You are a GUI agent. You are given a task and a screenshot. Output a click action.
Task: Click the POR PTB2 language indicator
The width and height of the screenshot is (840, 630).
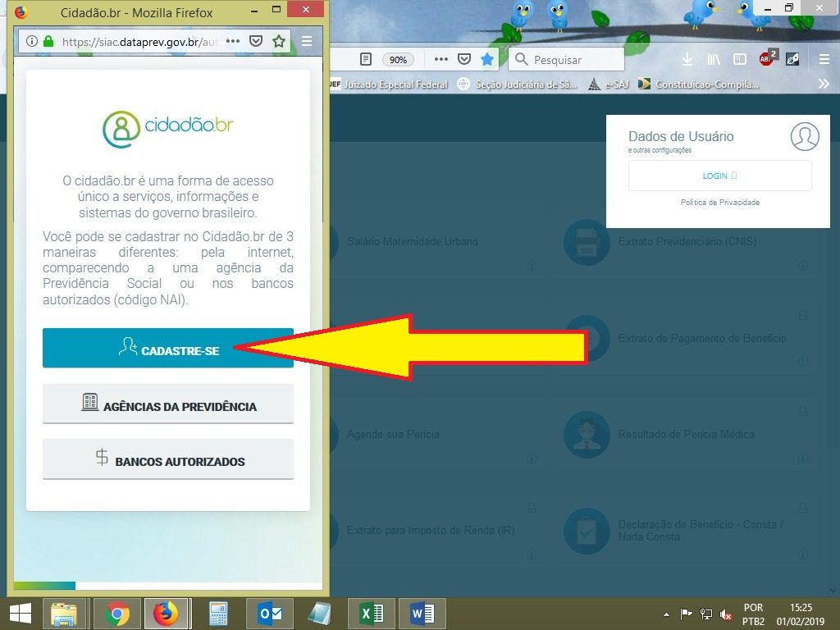click(x=753, y=614)
